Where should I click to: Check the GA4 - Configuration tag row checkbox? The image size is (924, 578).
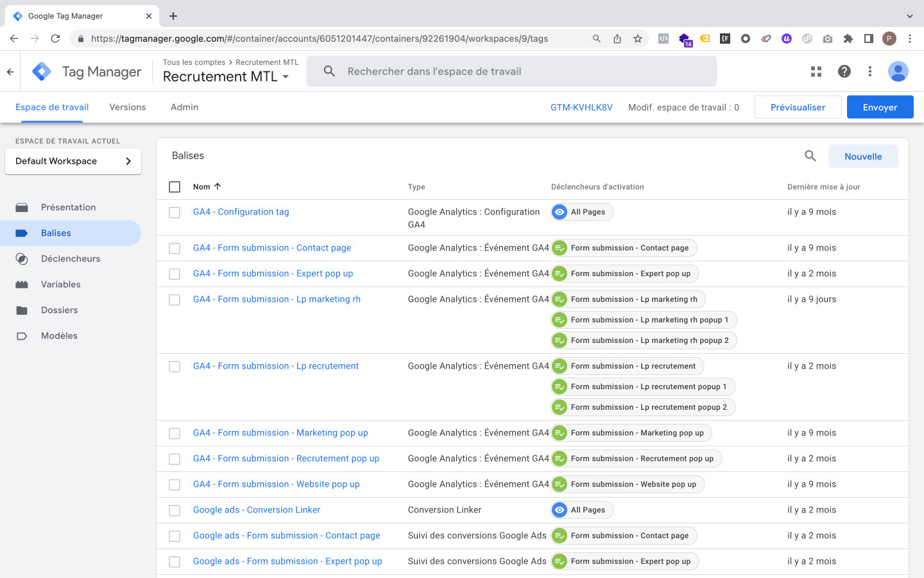[175, 213]
